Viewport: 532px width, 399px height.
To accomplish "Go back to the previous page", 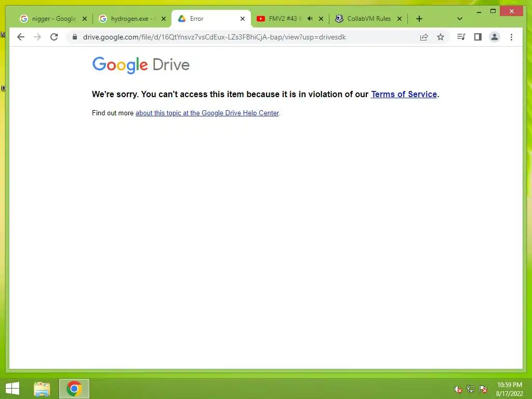I will [21, 37].
